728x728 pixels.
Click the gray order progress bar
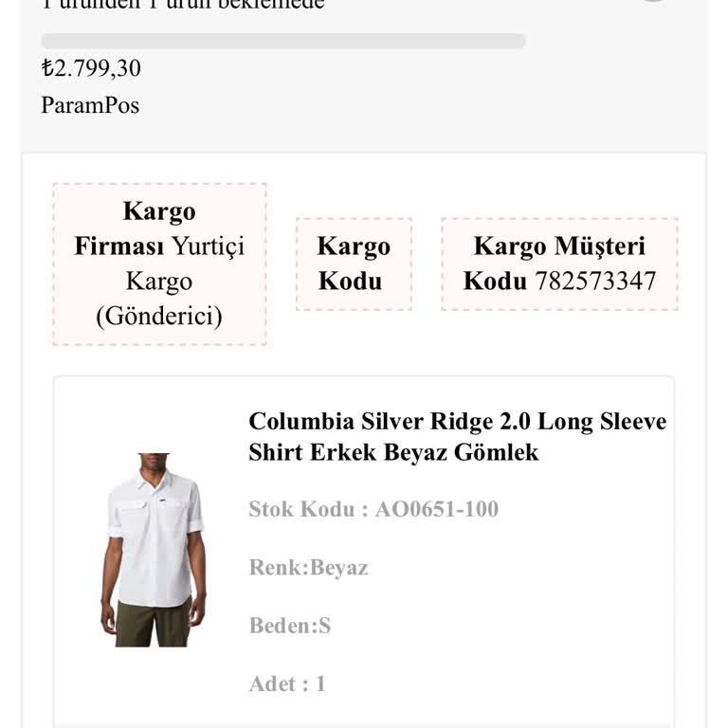pyautogui.click(x=282, y=41)
